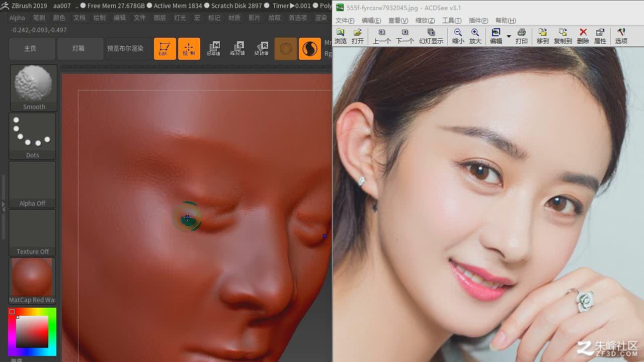Open the 灯光 light menu
This screenshot has height=362, width=644.
click(x=180, y=18)
